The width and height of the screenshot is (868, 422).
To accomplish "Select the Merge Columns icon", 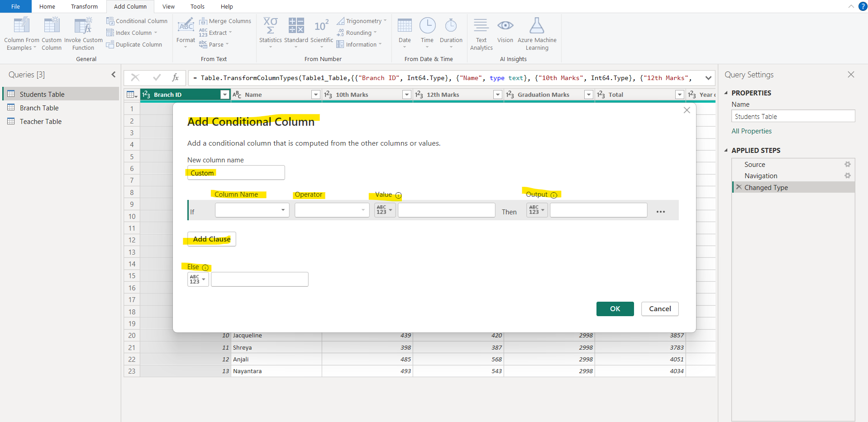I will point(203,21).
